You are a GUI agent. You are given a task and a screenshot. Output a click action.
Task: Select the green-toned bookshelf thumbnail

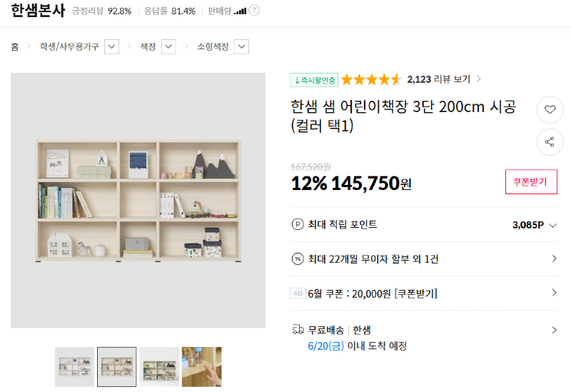159,366
